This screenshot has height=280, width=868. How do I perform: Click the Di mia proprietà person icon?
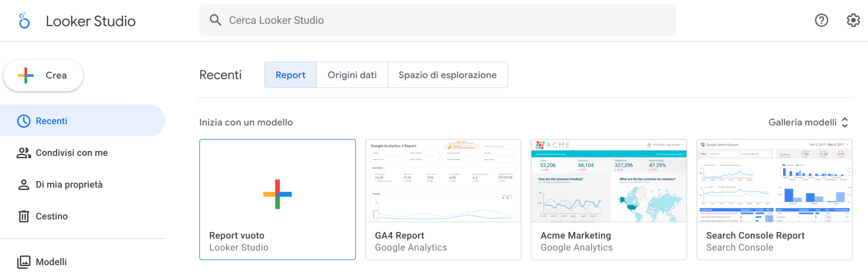click(x=24, y=185)
